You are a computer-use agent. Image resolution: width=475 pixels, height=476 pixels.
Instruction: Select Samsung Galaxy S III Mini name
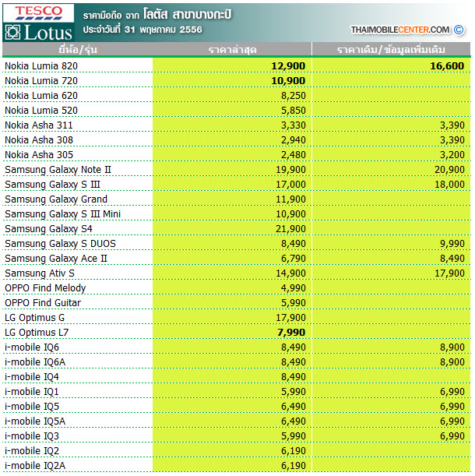point(62,214)
